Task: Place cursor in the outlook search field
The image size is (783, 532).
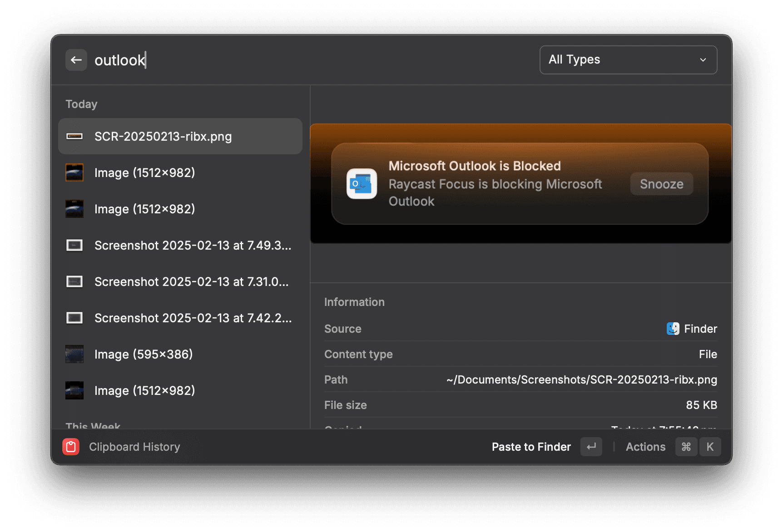Action: (120, 59)
